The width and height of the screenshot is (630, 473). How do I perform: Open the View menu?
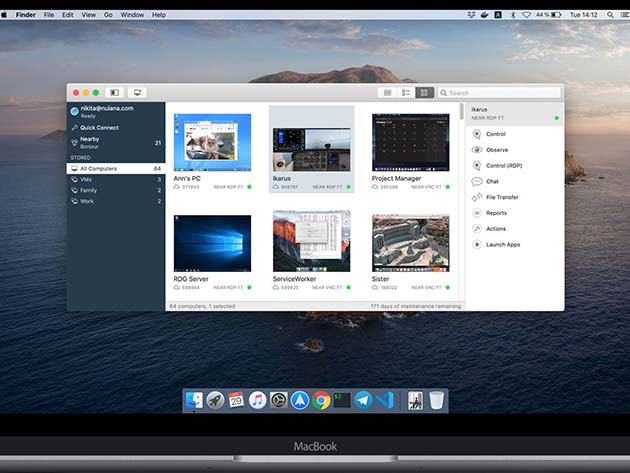[88, 15]
